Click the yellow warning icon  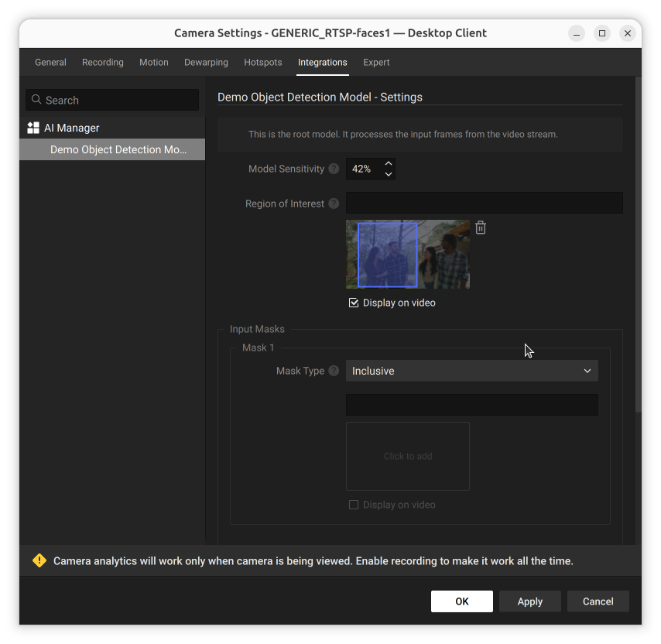39,560
